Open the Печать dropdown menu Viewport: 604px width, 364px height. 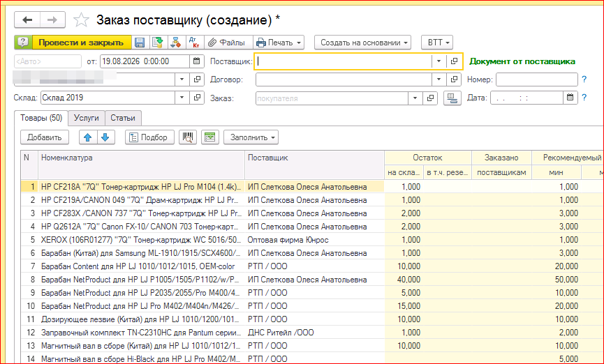point(279,43)
